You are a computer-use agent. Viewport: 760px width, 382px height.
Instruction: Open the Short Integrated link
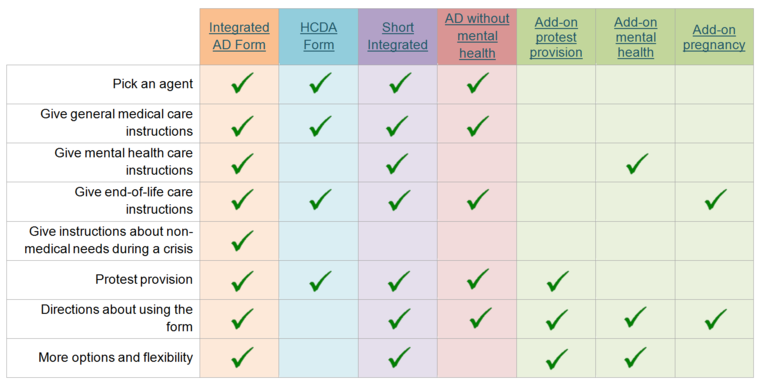pos(397,36)
